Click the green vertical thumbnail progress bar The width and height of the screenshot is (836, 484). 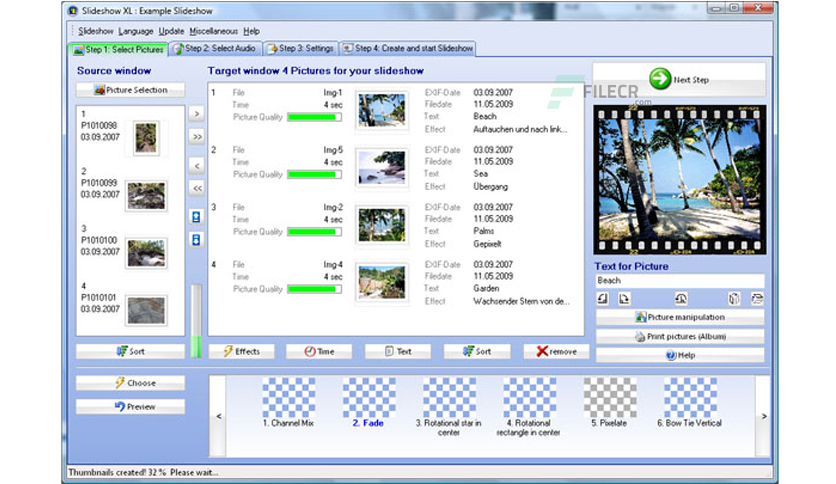click(x=196, y=321)
